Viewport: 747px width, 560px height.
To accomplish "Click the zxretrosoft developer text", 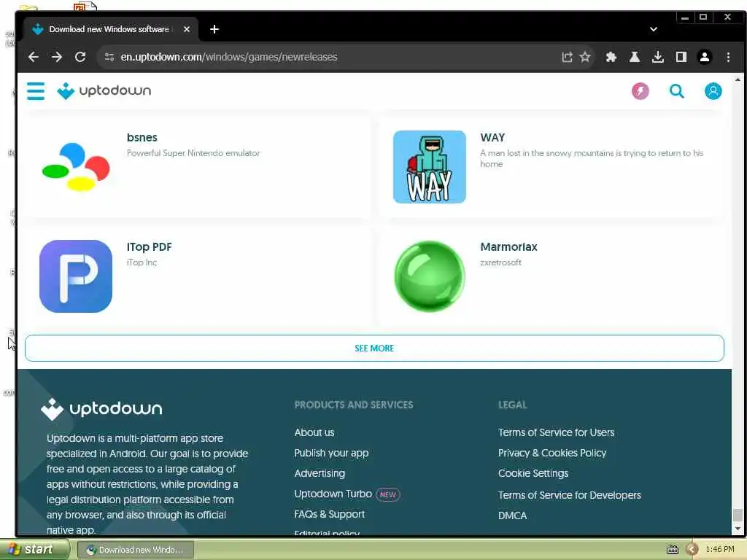I will (x=500, y=262).
